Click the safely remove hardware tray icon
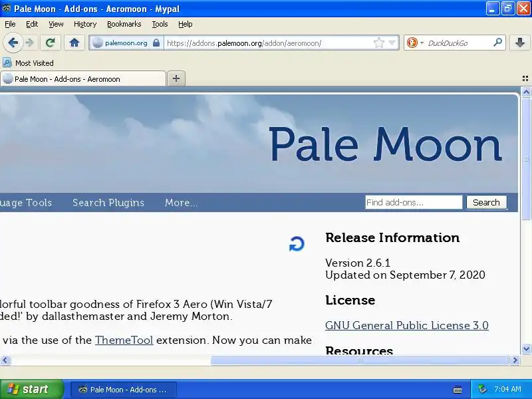This screenshot has height=399, width=532. (481, 389)
